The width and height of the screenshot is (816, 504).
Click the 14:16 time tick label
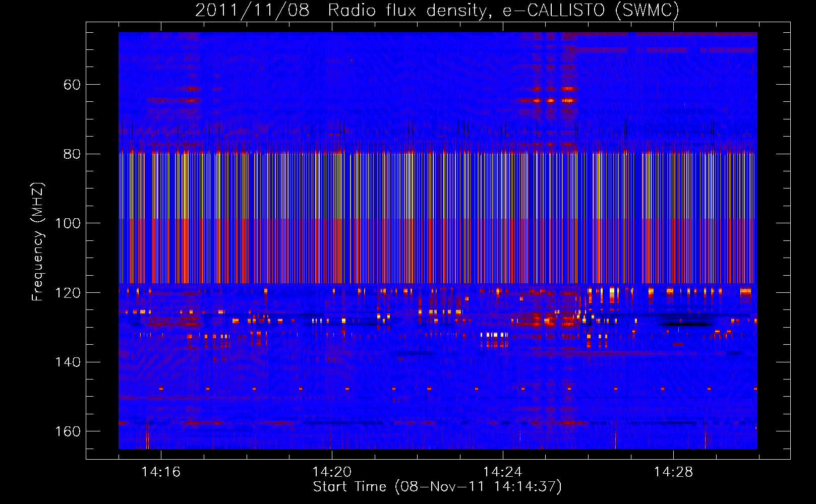pos(161,472)
